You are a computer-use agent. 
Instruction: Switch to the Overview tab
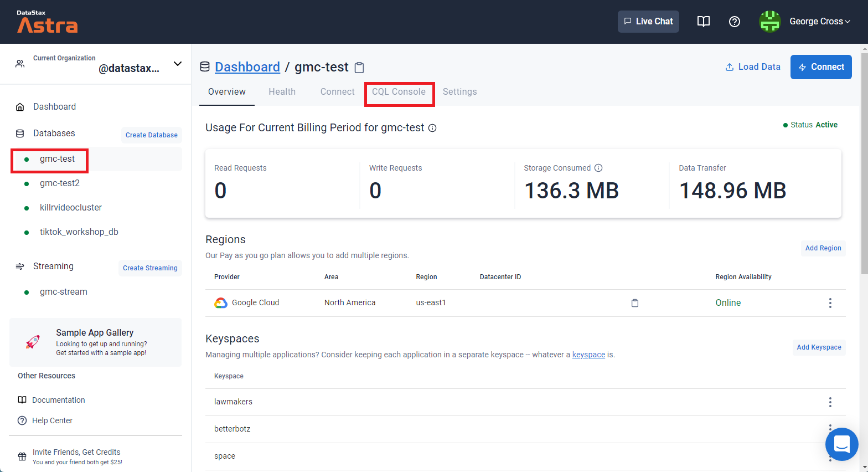pyautogui.click(x=227, y=92)
